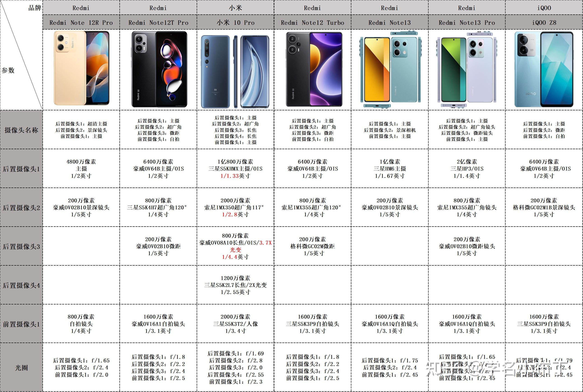Viewport: 583px width, 392px height.
Task: Click the Redmi Note 12R Pro phone image
Action: coord(82,68)
